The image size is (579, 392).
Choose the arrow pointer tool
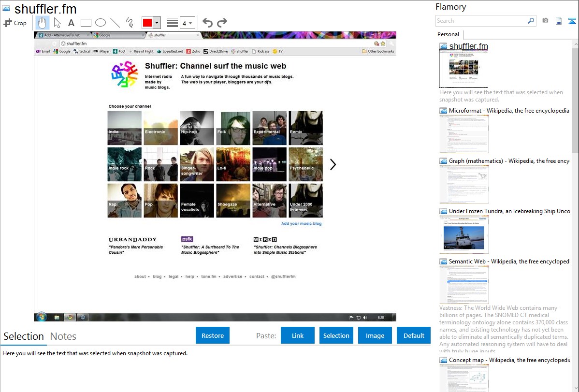(57, 23)
